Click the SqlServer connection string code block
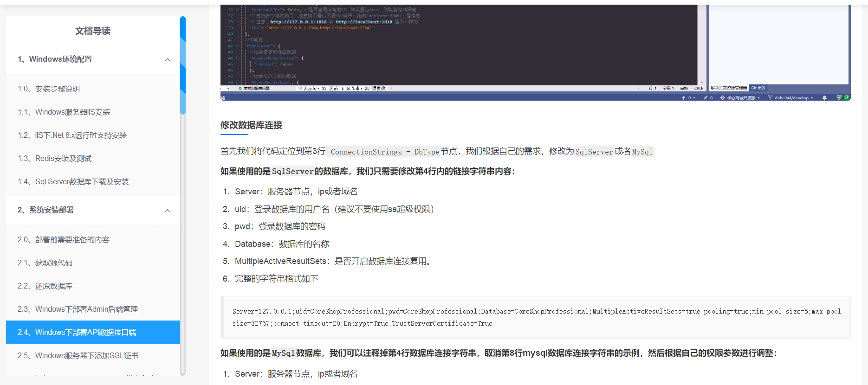Viewport: 868px width, 385px height. (x=536, y=317)
